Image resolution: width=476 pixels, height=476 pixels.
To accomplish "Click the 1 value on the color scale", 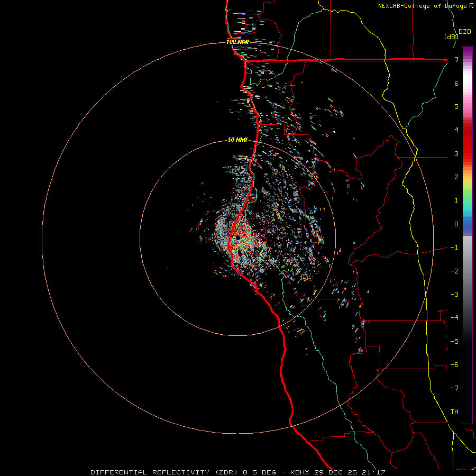I will click(456, 200).
